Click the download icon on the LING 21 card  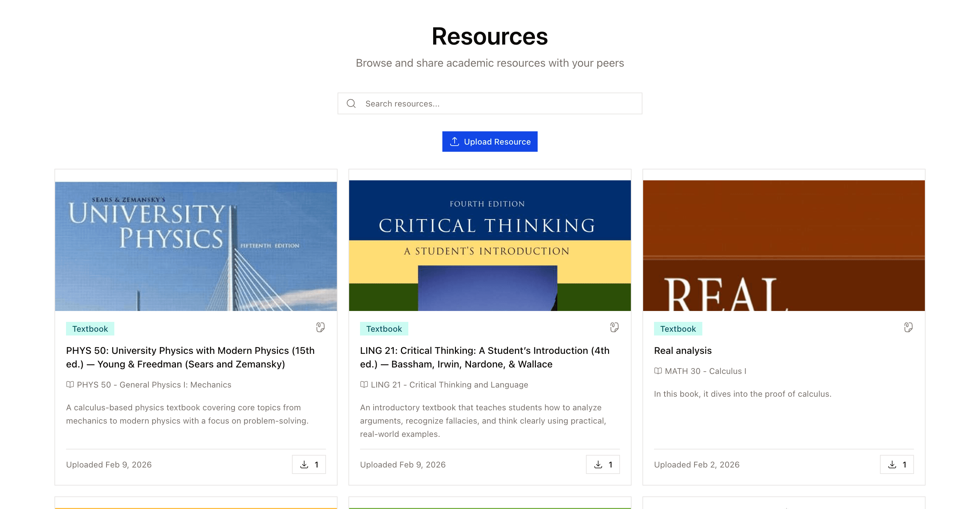point(599,464)
